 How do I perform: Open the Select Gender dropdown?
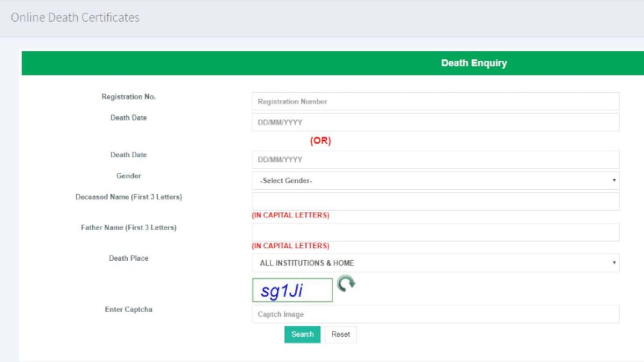coord(435,181)
